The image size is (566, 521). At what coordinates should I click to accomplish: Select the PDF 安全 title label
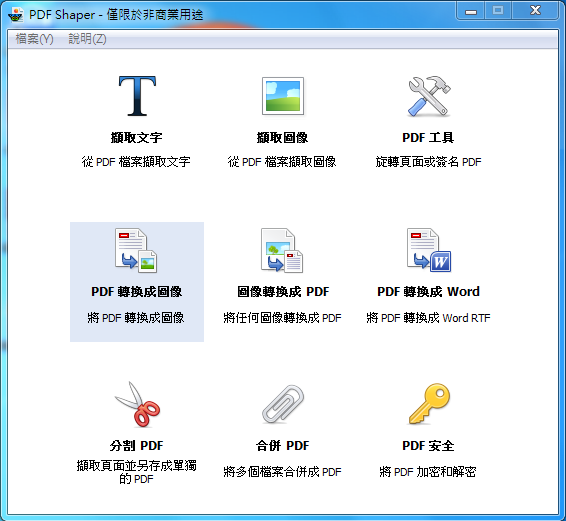[428, 446]
